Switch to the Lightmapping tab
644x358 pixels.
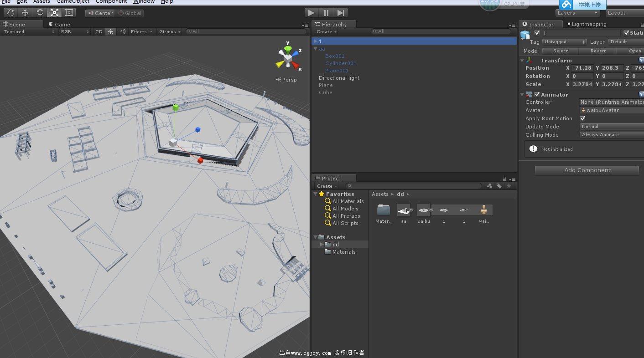click(587, 24)
